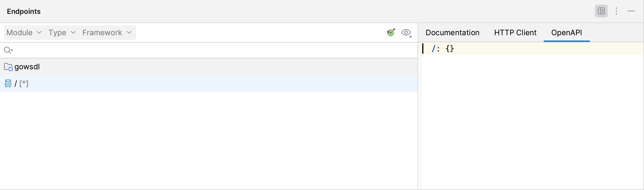Click the gowsdl module folder icon
This screenshot has height=190, width=644.
8,67
